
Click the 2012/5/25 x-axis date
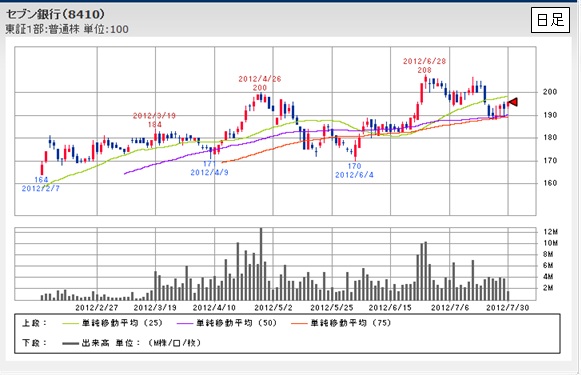tap(332, 308)
